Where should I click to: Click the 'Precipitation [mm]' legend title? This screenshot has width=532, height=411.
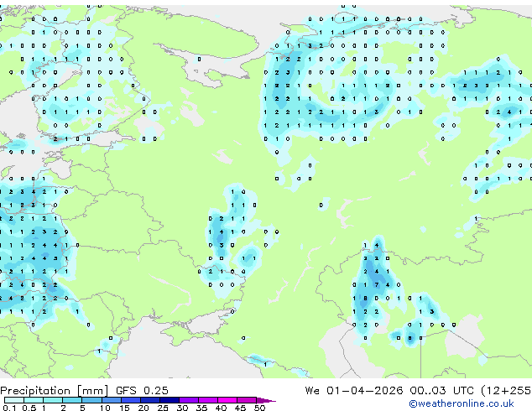[55, 391]
